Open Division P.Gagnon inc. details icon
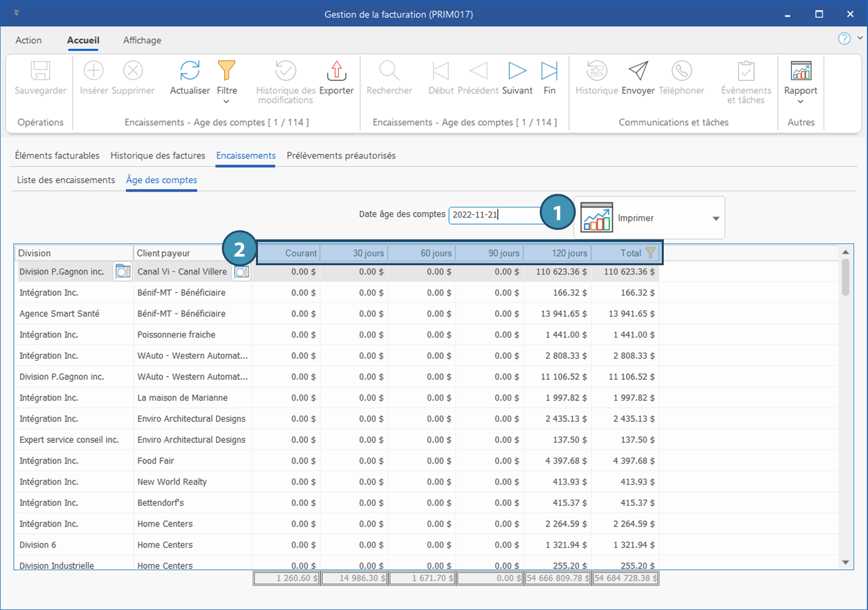 [123, 271]
